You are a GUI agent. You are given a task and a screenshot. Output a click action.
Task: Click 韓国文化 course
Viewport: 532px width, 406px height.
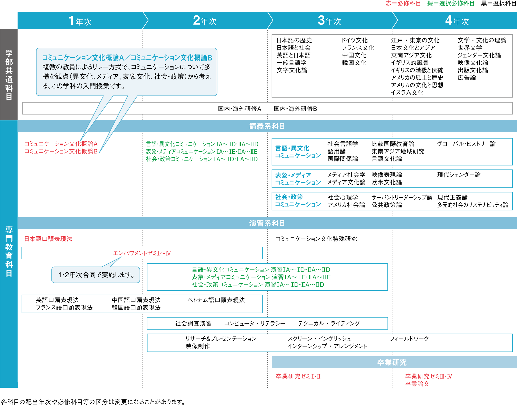[354, 63]
